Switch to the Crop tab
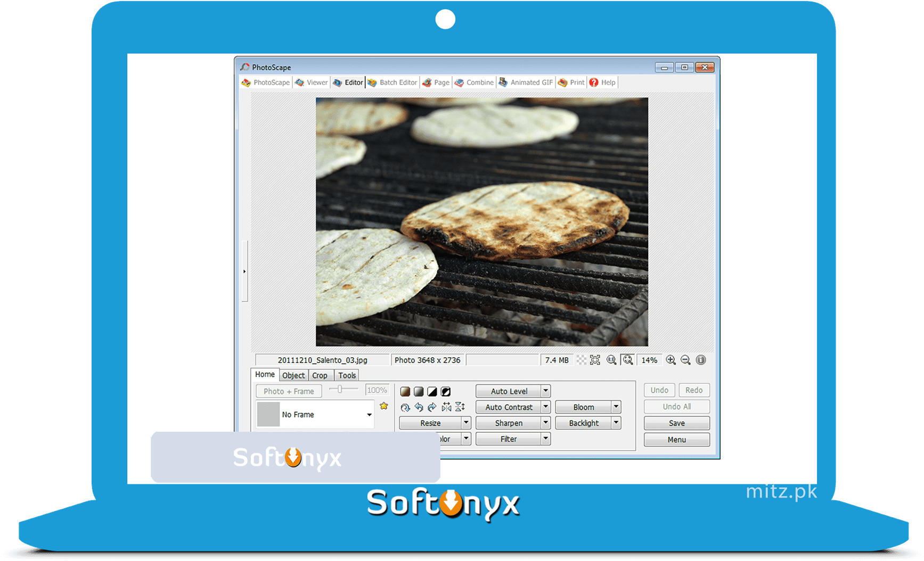Viewport: 924px width, 561px height. click(320, 376)
